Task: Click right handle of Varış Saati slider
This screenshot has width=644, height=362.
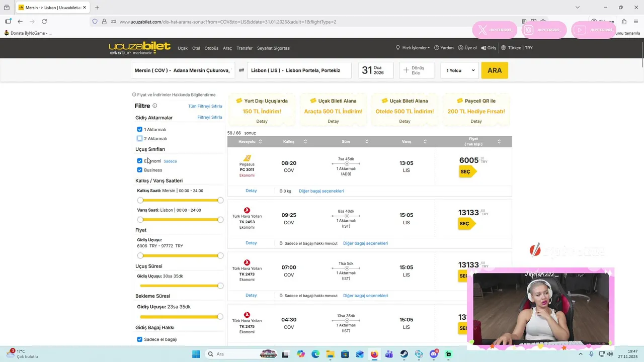Action: [220, 220]
